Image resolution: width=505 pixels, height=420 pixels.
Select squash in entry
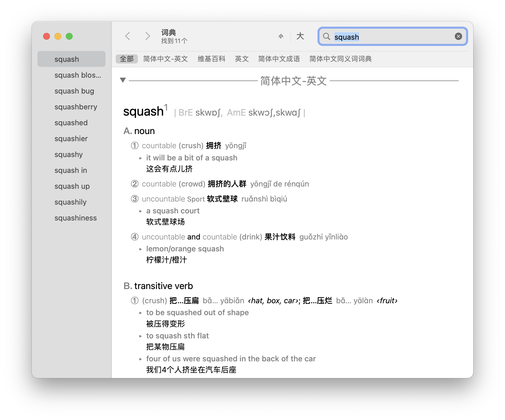pyautogui.click(x=71, y=170)
